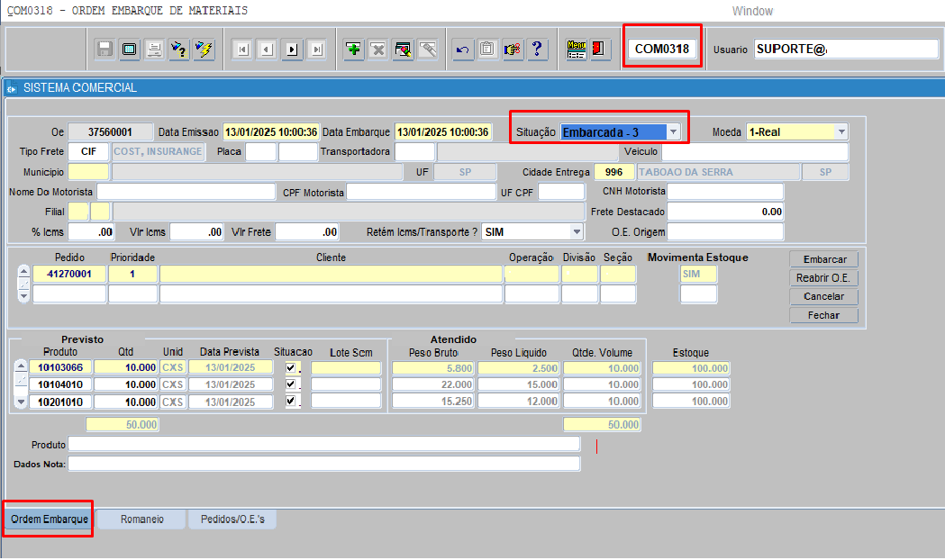Click the Oe field 37560001
The image size is (945, 560).
[x=110, y=131]
